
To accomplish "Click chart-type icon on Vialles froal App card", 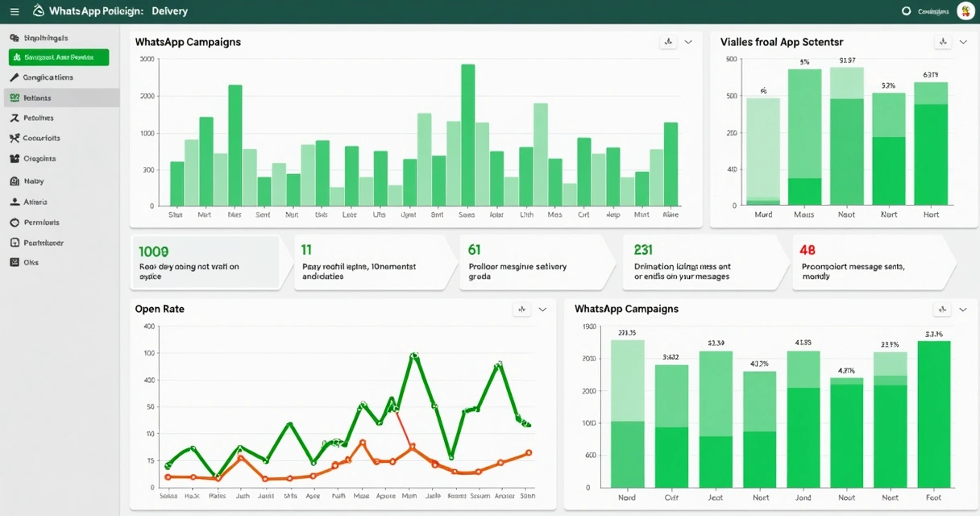I will coord(942,42).
